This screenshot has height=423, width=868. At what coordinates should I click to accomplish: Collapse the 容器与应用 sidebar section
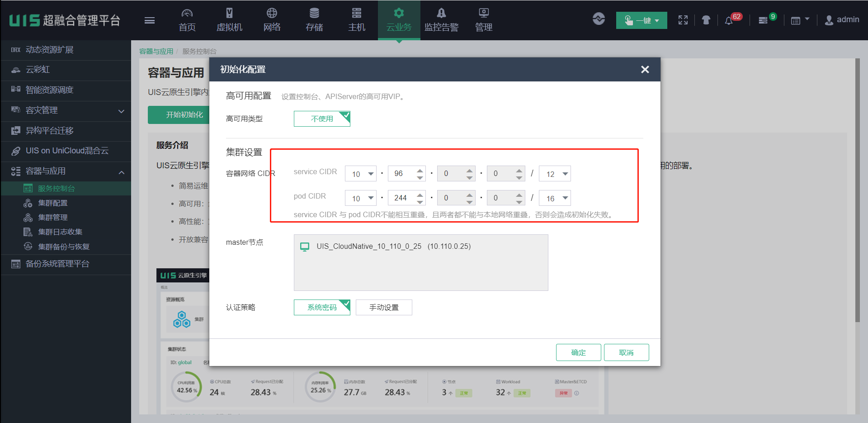click(x=66, y=171)
